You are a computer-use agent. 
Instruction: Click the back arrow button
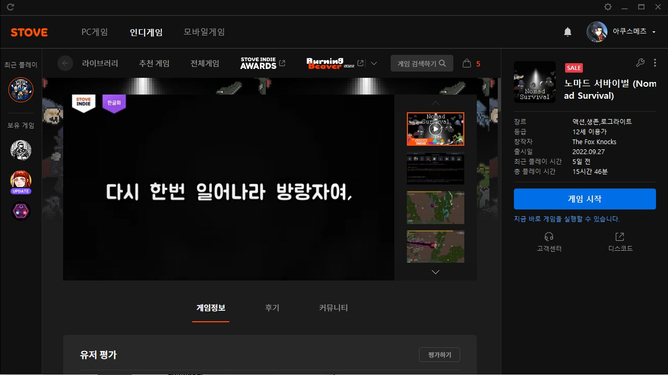click(x=65, y=63)
